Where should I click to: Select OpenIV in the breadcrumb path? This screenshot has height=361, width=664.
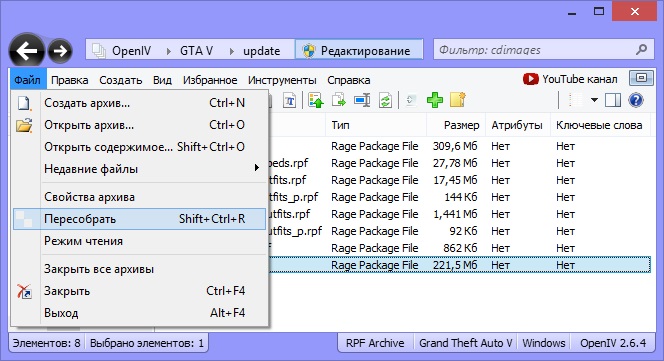pyautogui.click(x=131, y=51)
